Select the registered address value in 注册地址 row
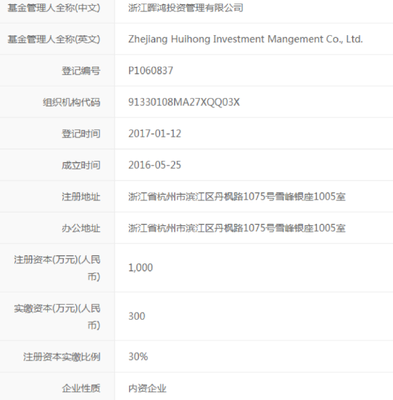Image resolution: width=393 pixels, height=400 pixels. point(237,197)
